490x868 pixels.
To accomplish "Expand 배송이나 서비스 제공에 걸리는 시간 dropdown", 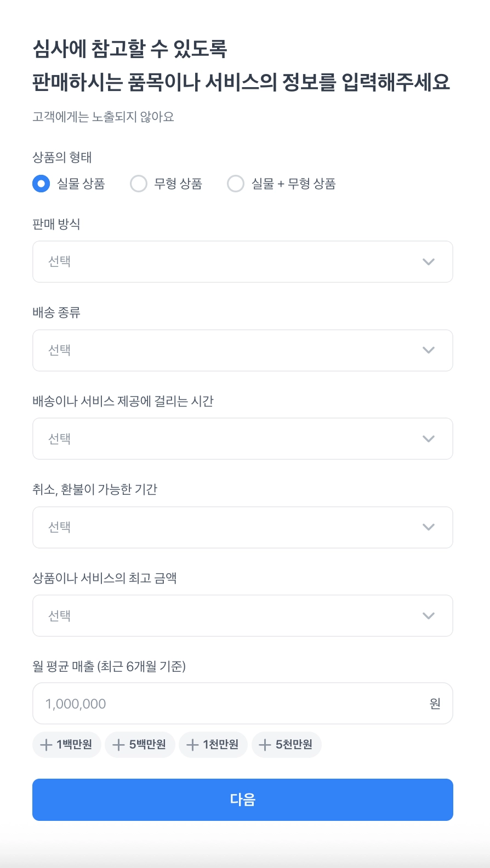I will 242,439.
